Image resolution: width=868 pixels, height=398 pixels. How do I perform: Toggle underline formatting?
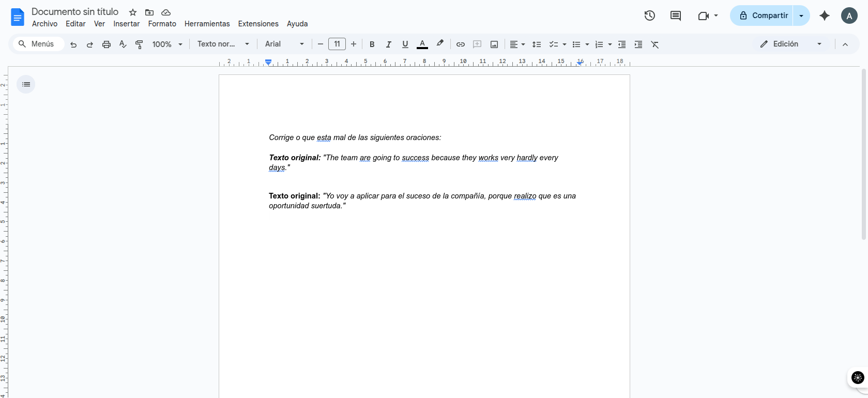click(x=405, y=44)
